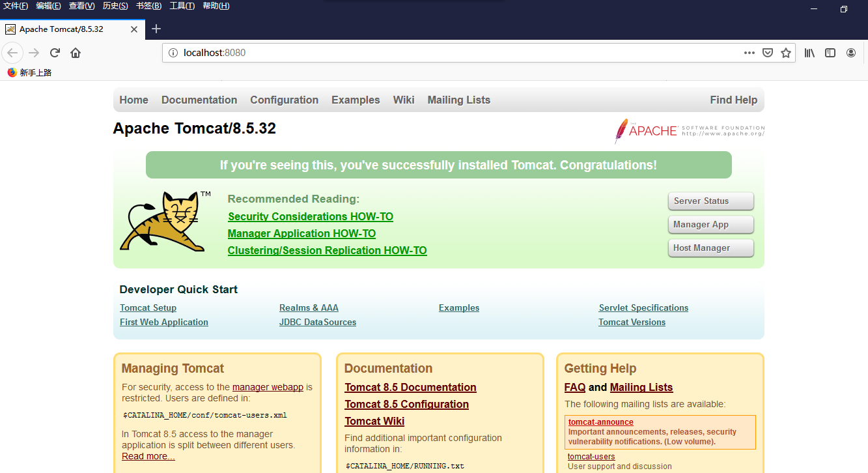Select the Apache Tomcat/8.5.32 browser tab
868x473 pixels.
(72, 29)
